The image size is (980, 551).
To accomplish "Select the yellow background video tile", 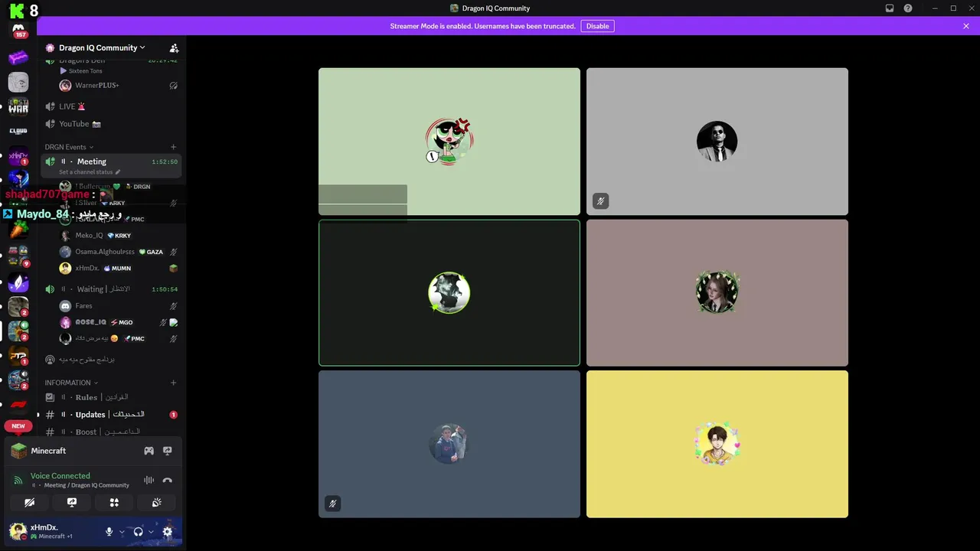I will coord(717,444).
